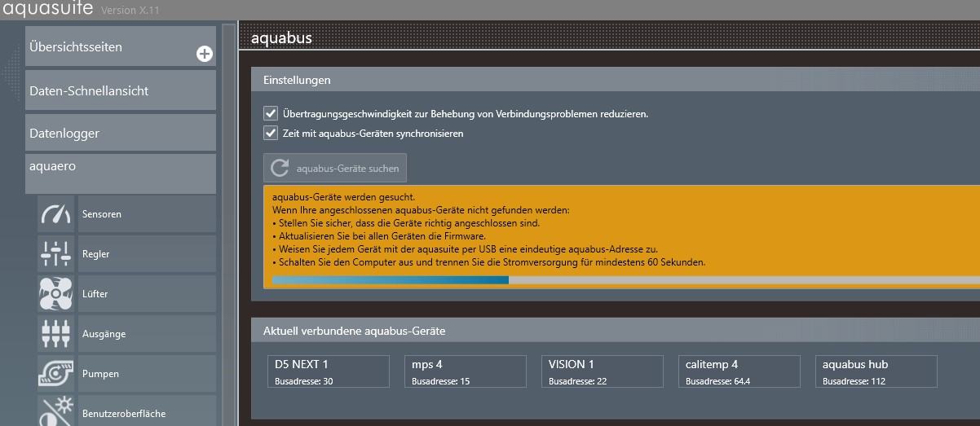
Task: Click Busadresse: 15 text
Action: click(x=441, y=381)
